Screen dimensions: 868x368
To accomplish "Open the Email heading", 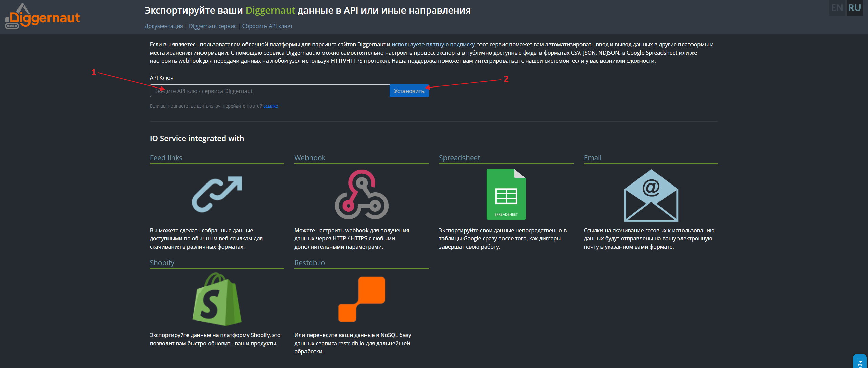I will coord(593,158).
